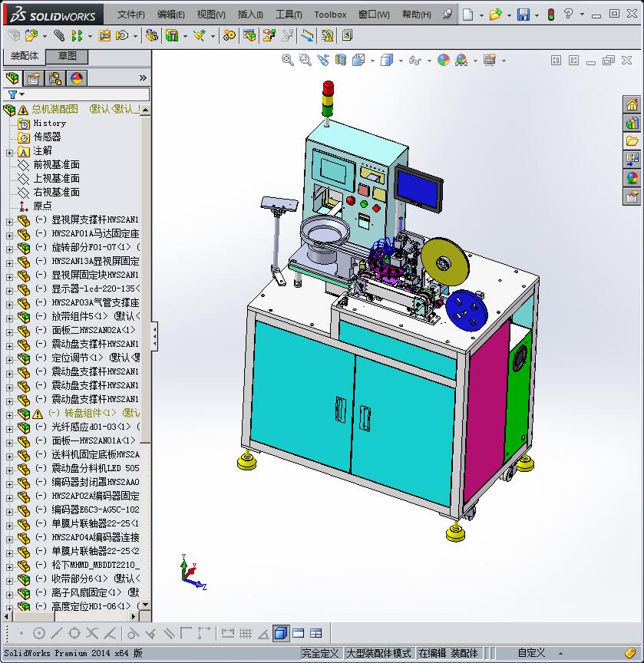The height and width of the screenshot is (663, 644).
Task: Click the status bar yellow tag icon
Action: tap(630, 653)
